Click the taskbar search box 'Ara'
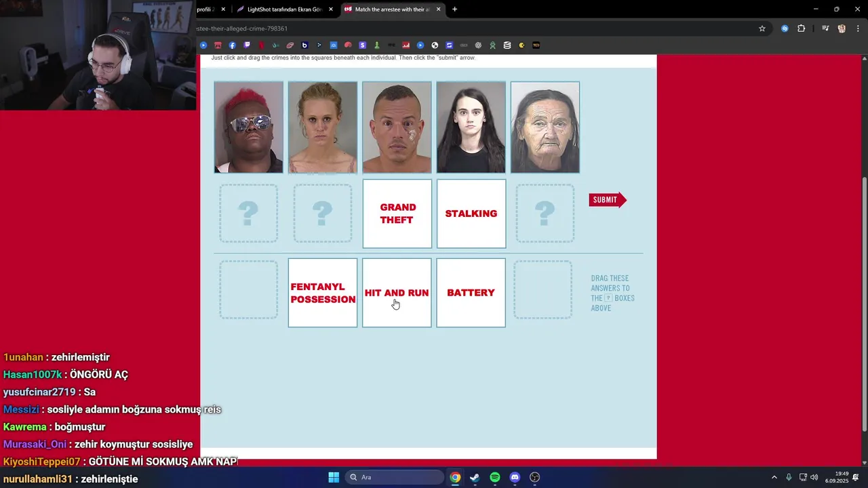The width and height of the screenshot is (868, 488). [395, 477]
